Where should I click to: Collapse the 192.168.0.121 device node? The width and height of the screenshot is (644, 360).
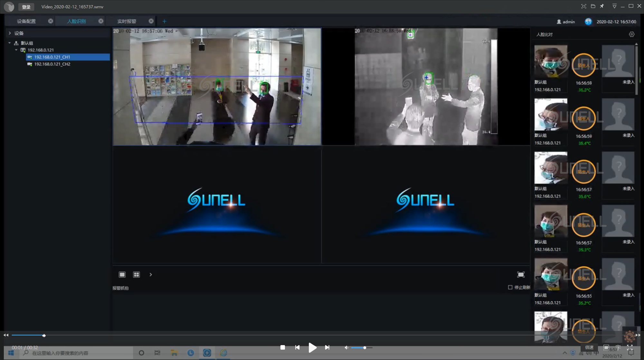point(16,50)
